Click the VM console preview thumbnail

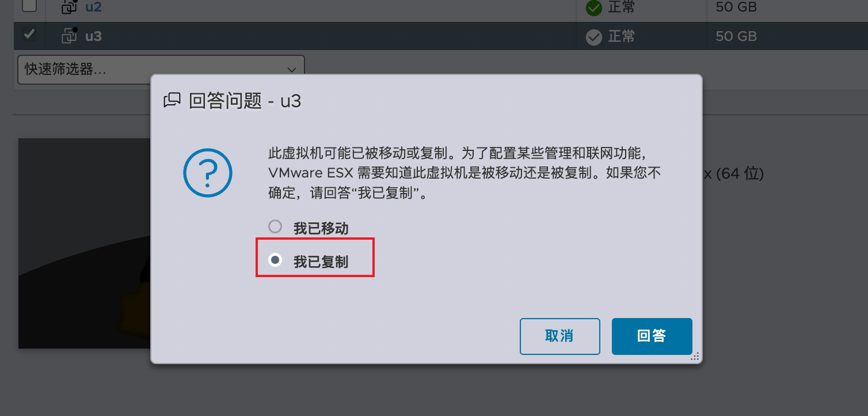(85, 243)
